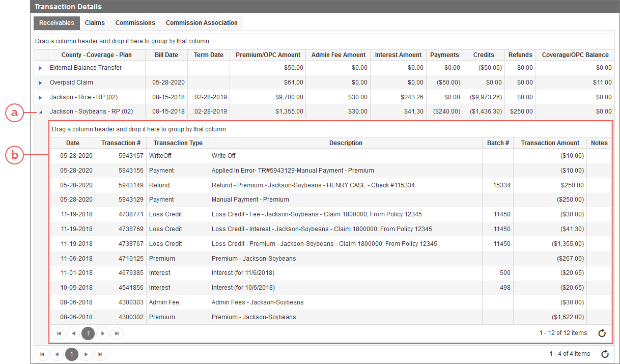Screen dimensions: 620x364
Task: Refresh the receivables list
Action: pos(605,354)
